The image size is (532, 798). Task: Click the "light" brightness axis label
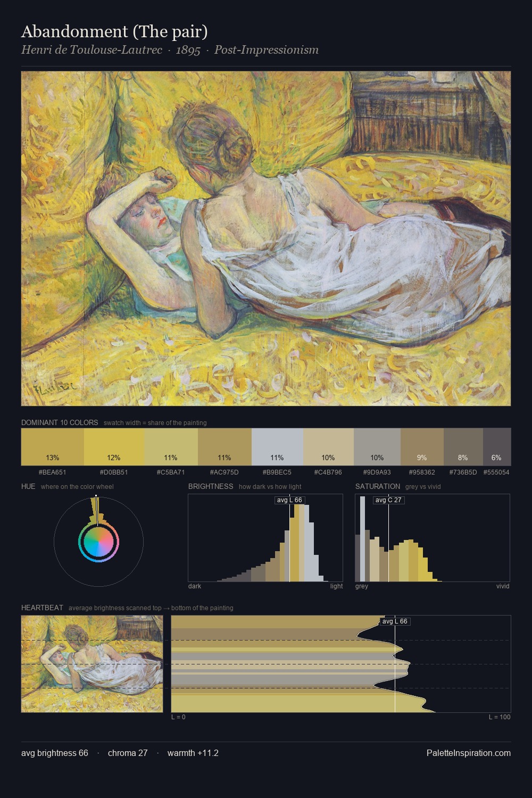click(x=337, y=586)
